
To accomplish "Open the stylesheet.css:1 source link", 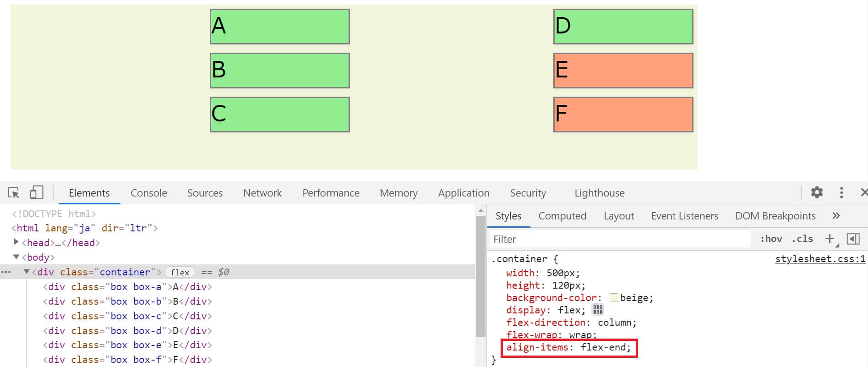I will coord(820,259).
